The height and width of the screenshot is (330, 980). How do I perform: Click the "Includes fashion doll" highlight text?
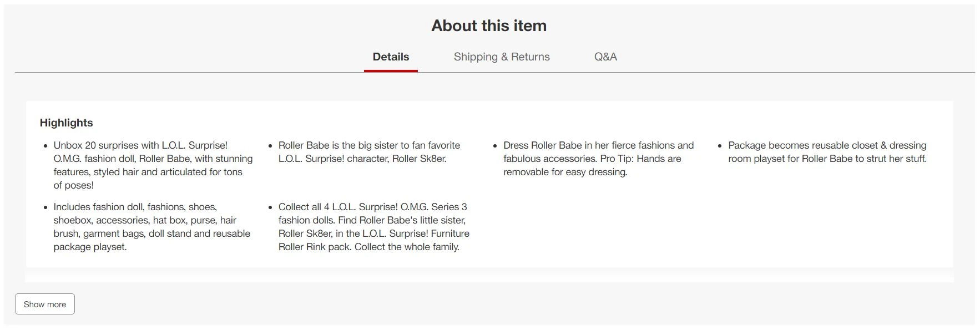click(x=151, y=227)
